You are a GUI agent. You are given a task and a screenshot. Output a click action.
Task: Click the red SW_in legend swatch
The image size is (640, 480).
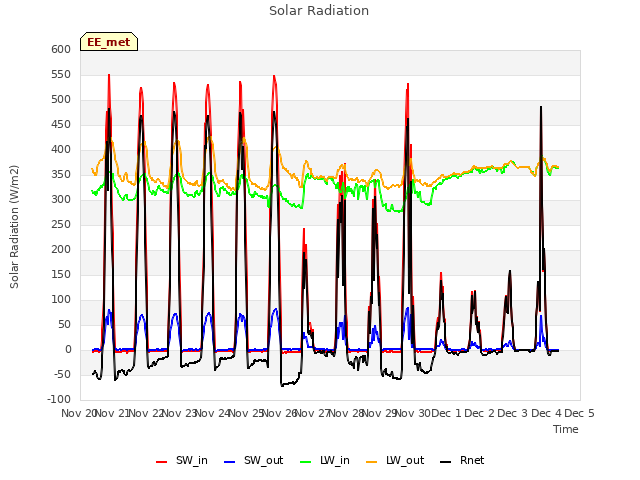point(162,462)
